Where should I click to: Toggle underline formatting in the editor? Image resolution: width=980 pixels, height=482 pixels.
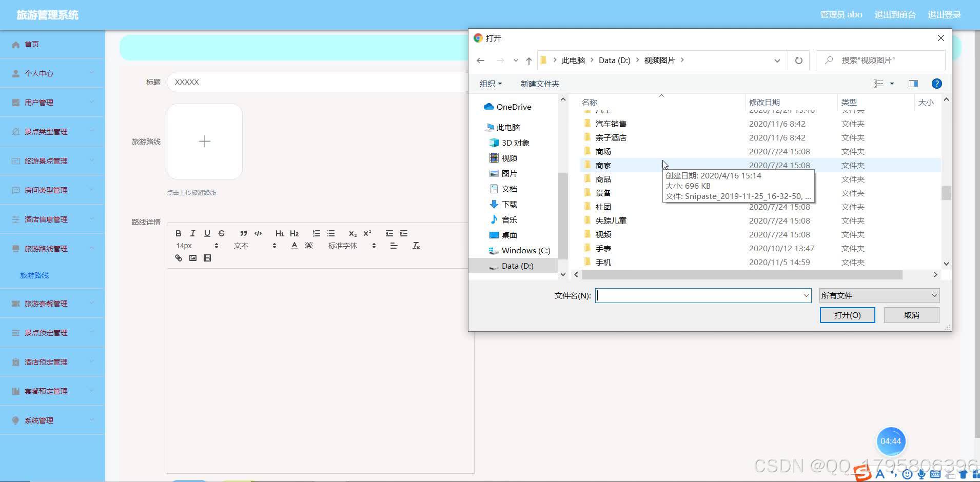207,233
